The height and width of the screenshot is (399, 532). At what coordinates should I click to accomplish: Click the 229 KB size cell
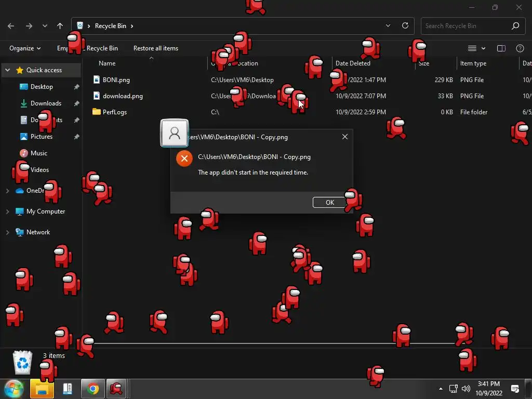click(x=444, y=80)
